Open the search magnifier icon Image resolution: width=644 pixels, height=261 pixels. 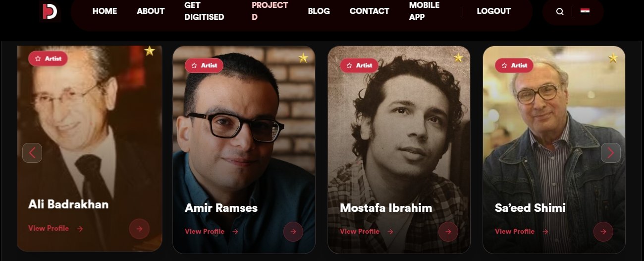(560, 11)
